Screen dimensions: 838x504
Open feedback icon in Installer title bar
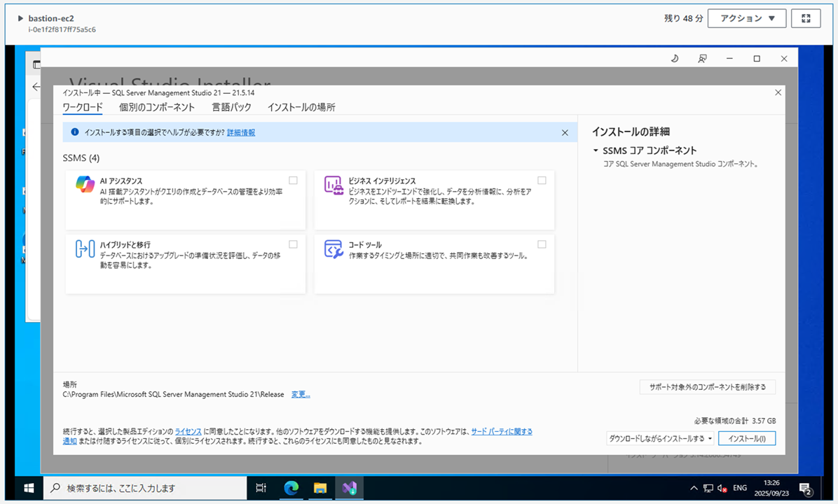click(x=702, y=59)
